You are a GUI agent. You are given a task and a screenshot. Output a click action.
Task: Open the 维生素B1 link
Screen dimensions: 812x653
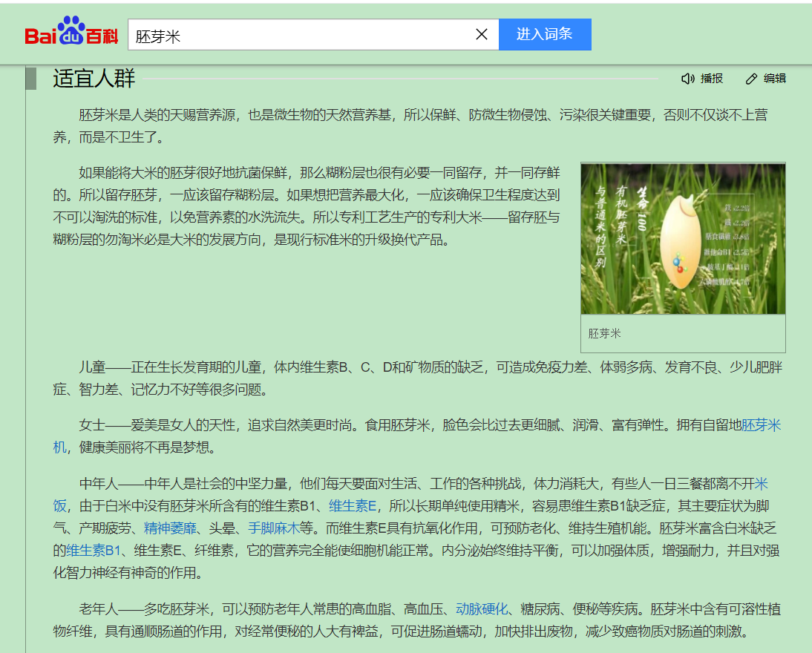pos(93,551)
